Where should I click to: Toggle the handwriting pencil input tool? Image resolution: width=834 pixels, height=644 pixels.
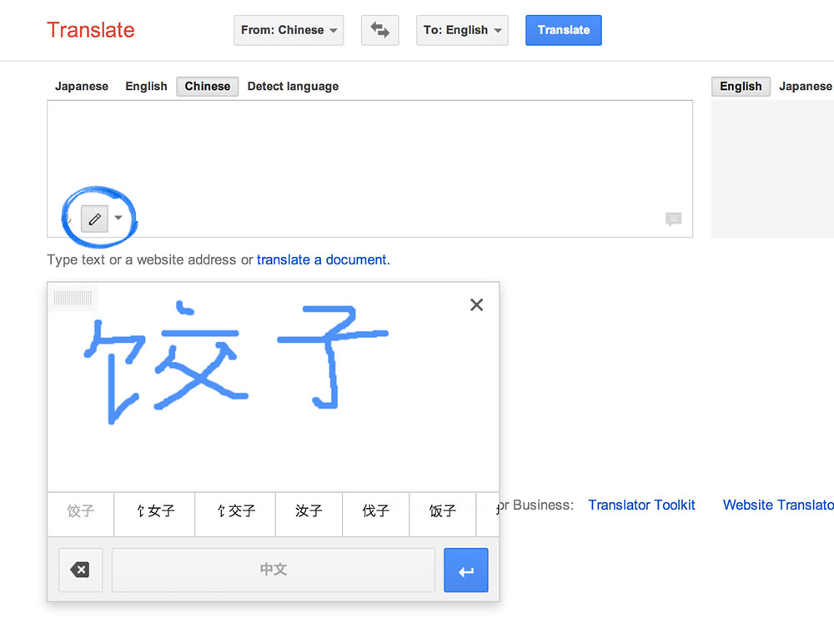[95, 219]
